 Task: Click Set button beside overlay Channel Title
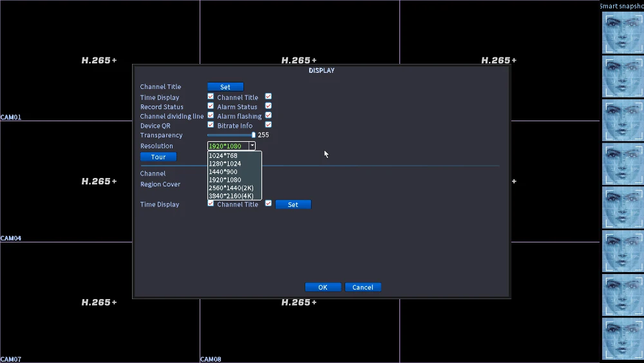point(293,204)
